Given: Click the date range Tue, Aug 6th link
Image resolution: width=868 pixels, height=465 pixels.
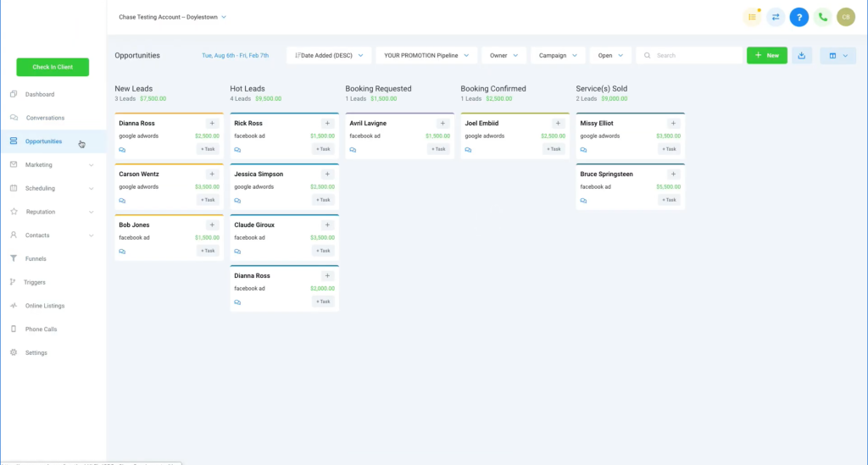Looking at the screenshot, I should tap(235, 56).
